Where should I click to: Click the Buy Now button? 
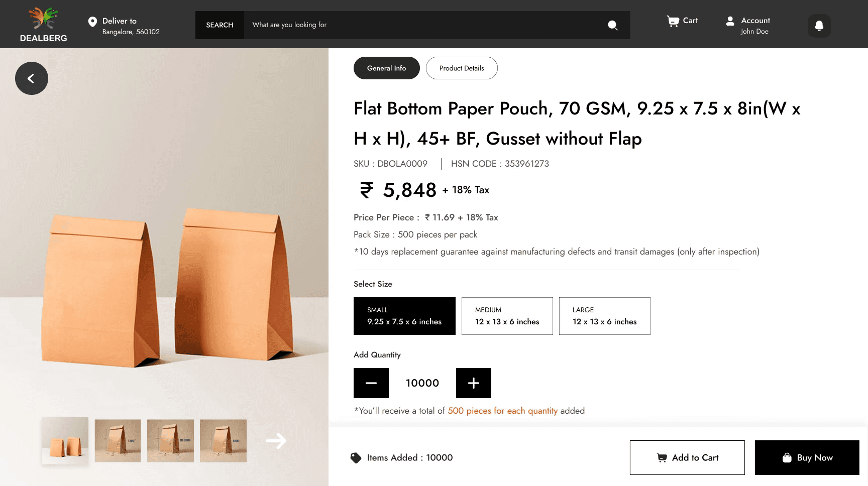coord(807,457)
